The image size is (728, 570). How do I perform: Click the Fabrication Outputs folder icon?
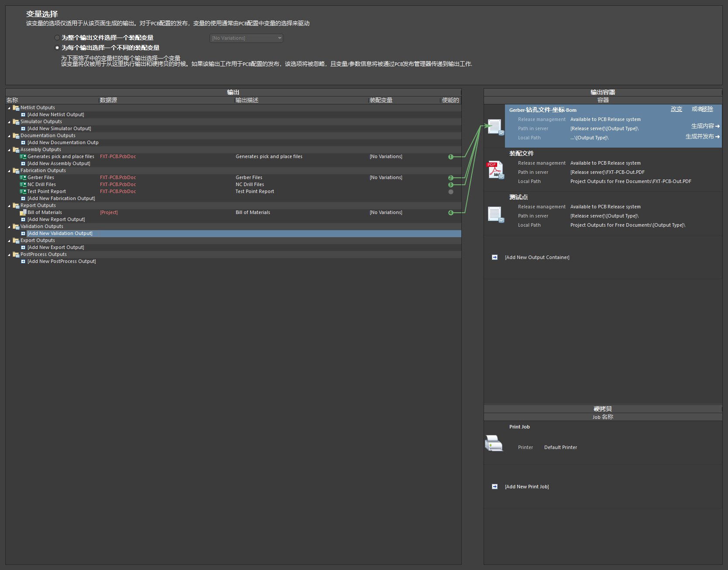[x=16, y=170]
